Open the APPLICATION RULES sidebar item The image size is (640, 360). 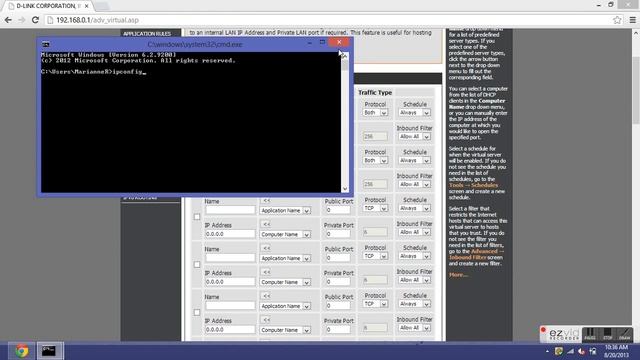pos(147,33)
